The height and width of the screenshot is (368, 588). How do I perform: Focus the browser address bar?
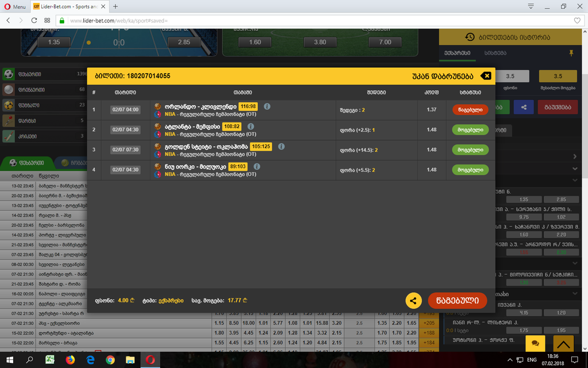320,21
